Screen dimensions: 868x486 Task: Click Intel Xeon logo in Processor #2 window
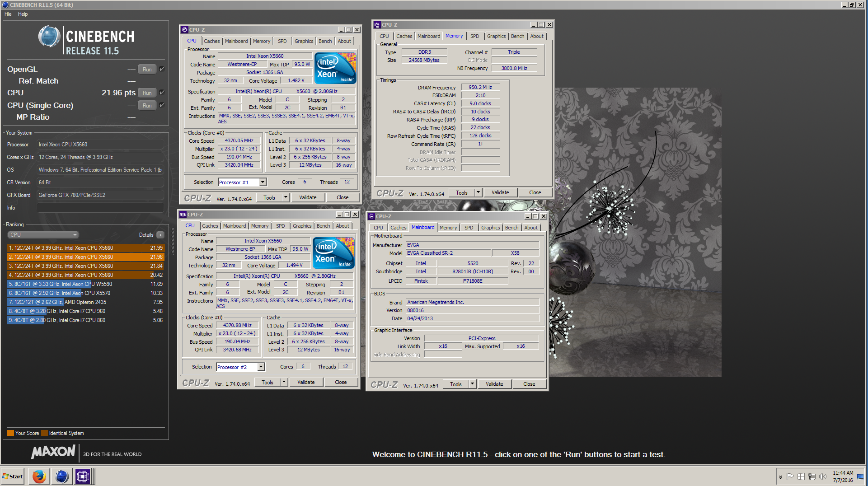tap(333, 253)
